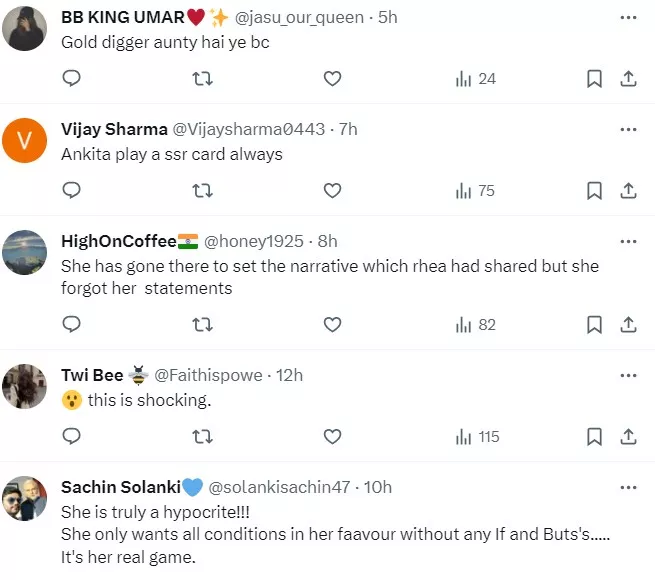Click the 12h timestamp on Twi Bee's tweet
Viewport: 655px width, 580px height.
[290, 375]
